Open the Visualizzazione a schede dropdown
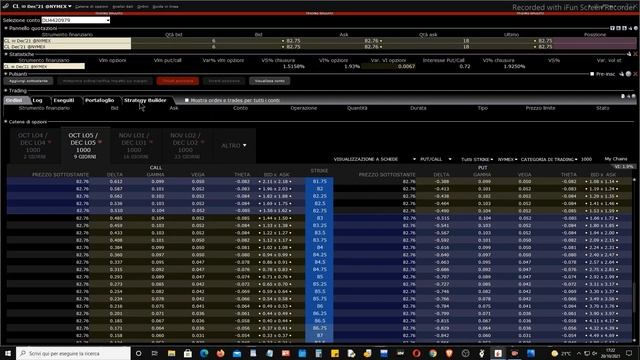The width and height of the screenshot is (640, 360). (x=375, y=159)
